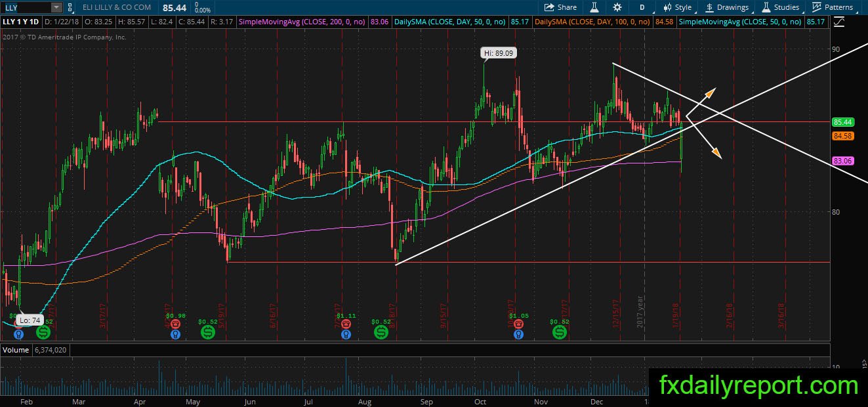Click the February dividend dollar icon
The width and height of the screenshot is (868, 407).
[x=42, y=333]
